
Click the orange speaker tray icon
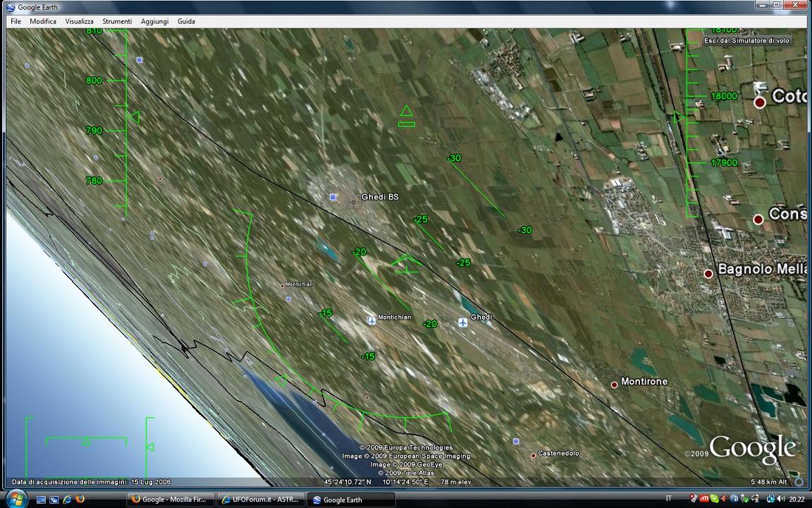pyautogui.click(x=725, y=499)
